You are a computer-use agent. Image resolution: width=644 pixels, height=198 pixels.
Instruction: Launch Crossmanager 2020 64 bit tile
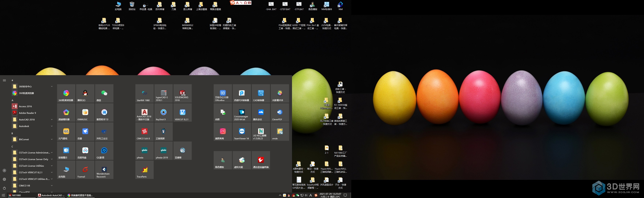242,112
